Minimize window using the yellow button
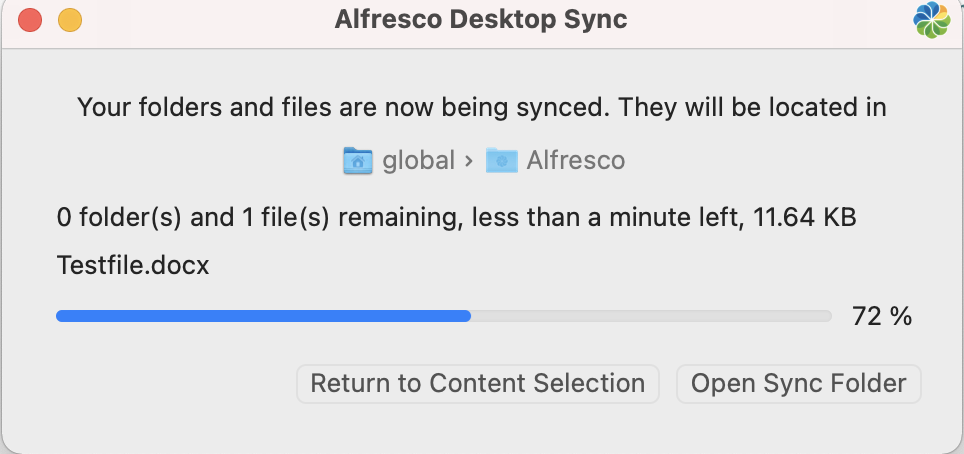Image resolution: width=964 pixels, height=454 pixels. 69,20
